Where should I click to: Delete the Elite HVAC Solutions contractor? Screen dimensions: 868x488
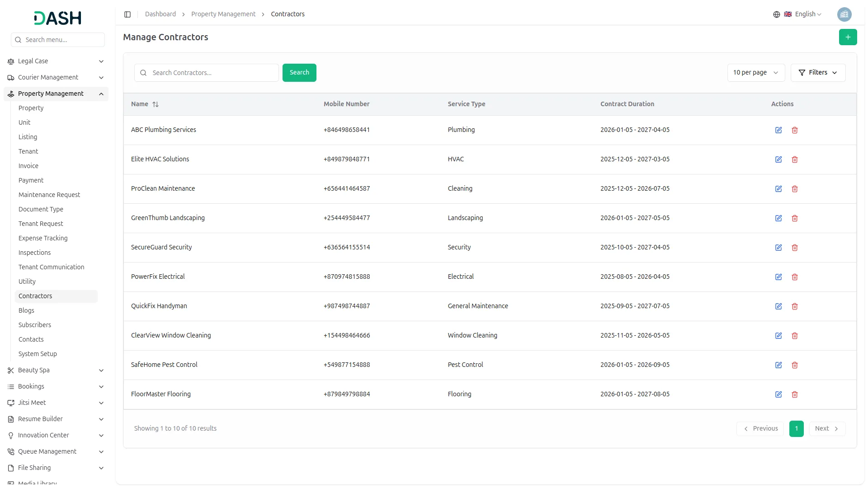795,160
